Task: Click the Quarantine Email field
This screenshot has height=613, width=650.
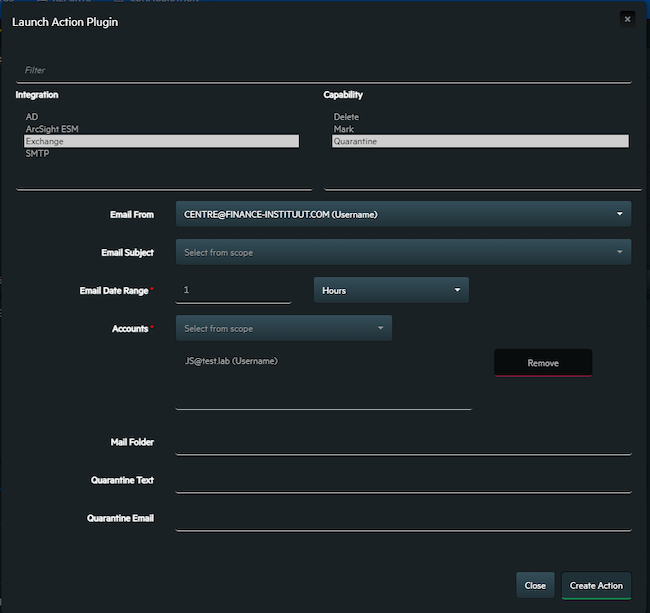Action: point(403,519)
